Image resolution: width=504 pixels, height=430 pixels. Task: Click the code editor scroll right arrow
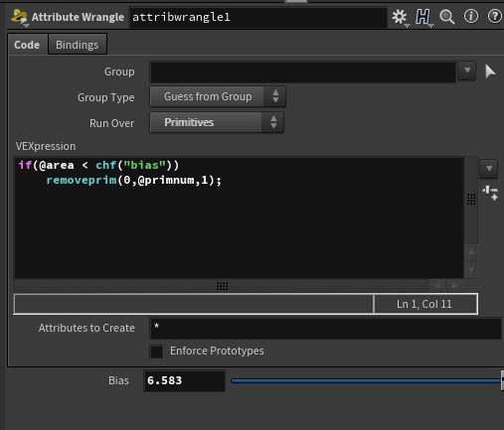455,285
